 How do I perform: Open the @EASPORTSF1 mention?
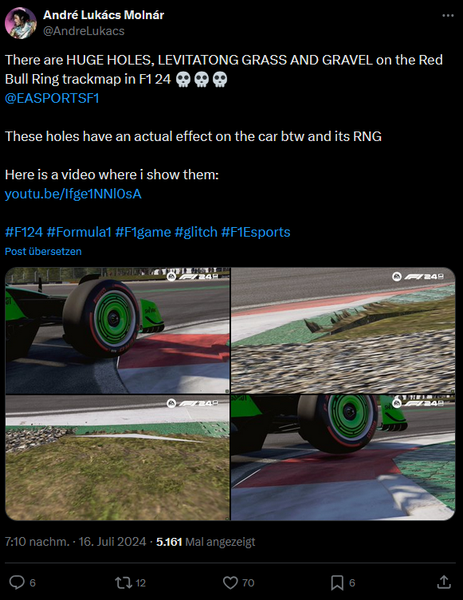[x=52, y=98]
